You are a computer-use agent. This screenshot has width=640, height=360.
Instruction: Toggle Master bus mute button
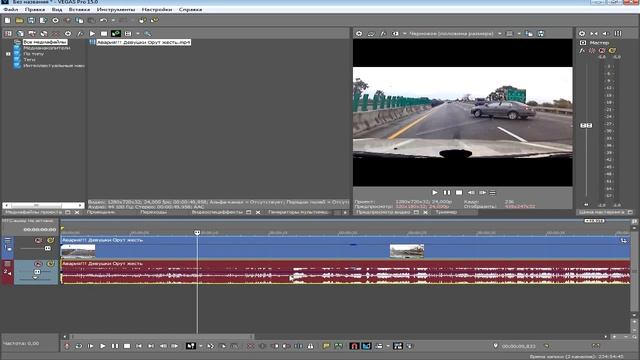click(602, 51)
